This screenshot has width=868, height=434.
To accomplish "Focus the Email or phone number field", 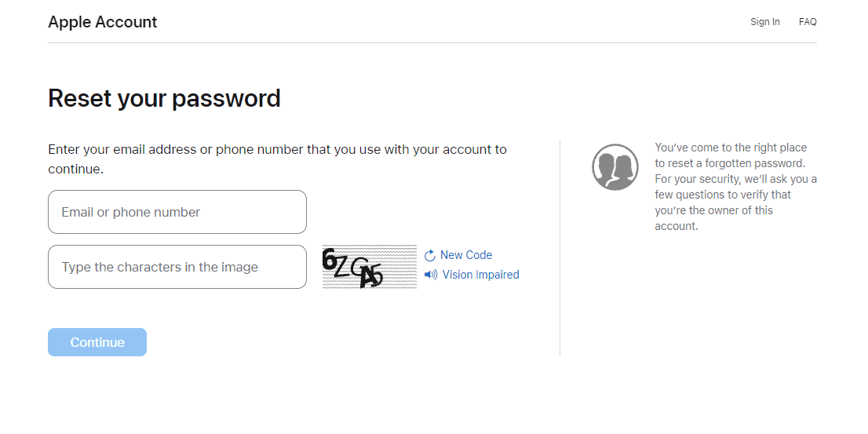I will tap(177, 212).
